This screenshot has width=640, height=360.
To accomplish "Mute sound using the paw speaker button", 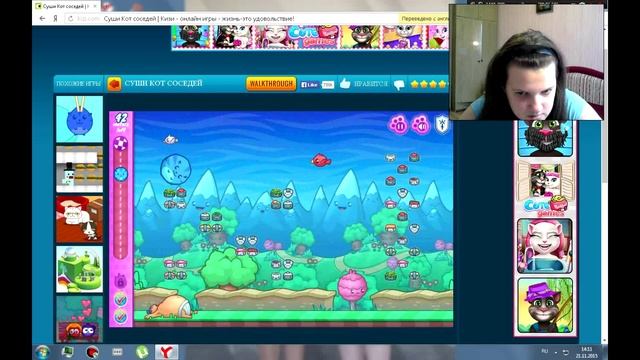I will pyautogui.click(x=420, y=124).
